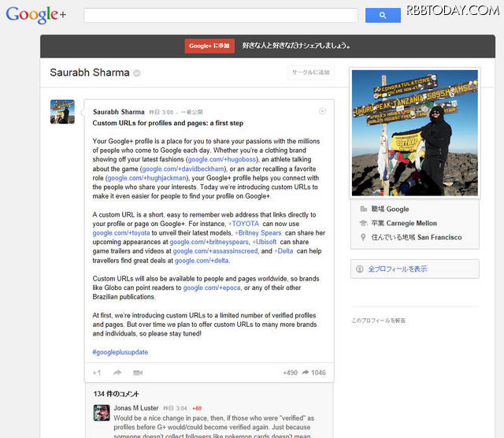
Task: Open the google.com/+britneyspears link
Action: 209,242
